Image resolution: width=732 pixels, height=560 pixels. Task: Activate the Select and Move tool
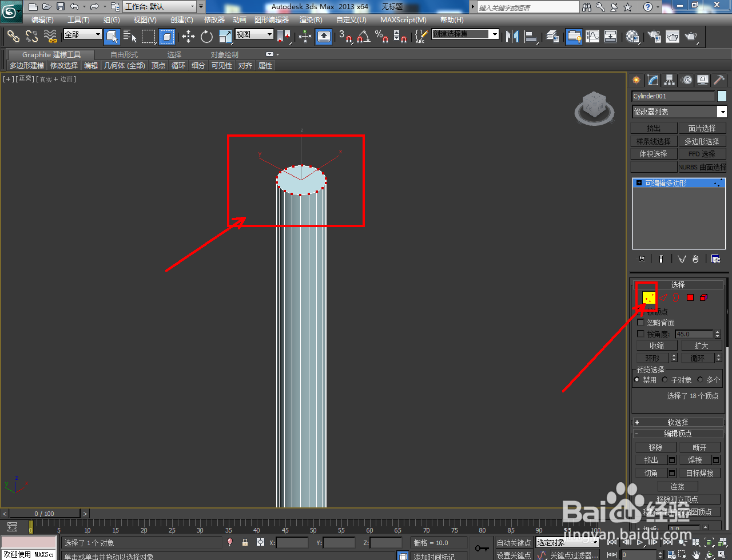click(188, 37)
